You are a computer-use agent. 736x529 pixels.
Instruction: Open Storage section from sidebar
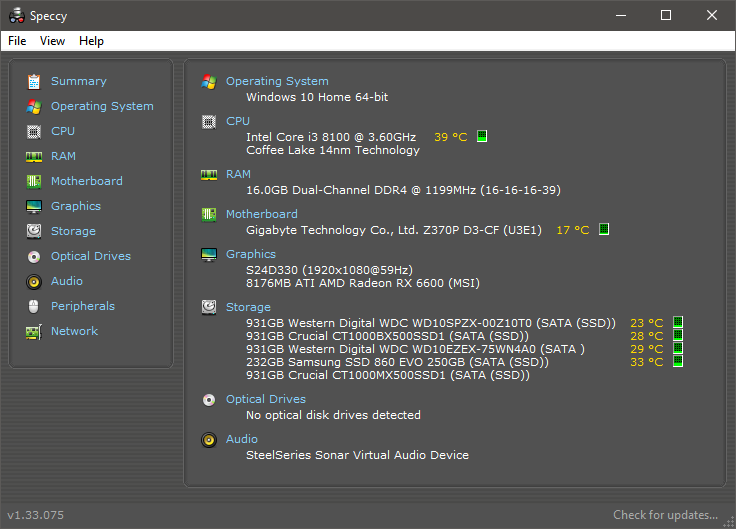(73, 231)
